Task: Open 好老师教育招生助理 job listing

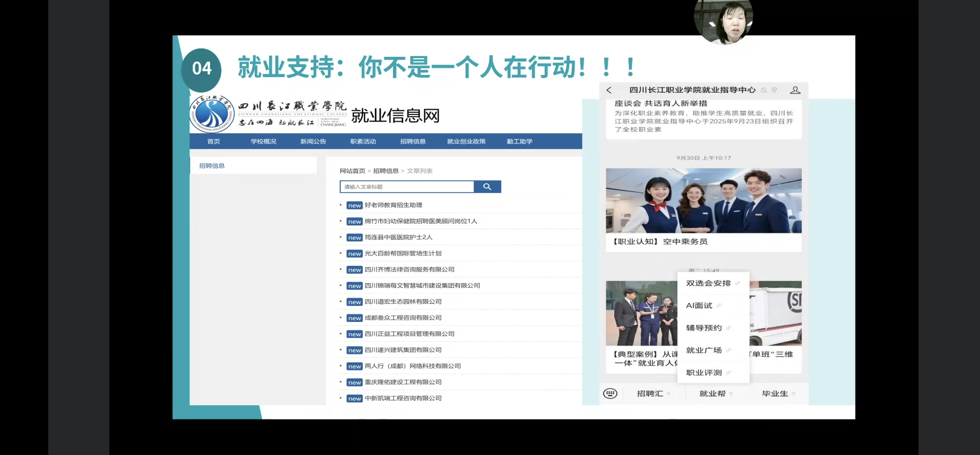Action: (393, 205)
